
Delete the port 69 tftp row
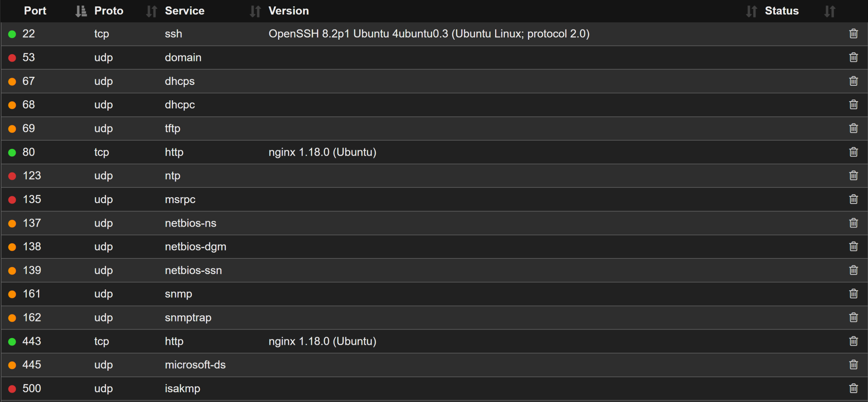(x=853, y=128)
